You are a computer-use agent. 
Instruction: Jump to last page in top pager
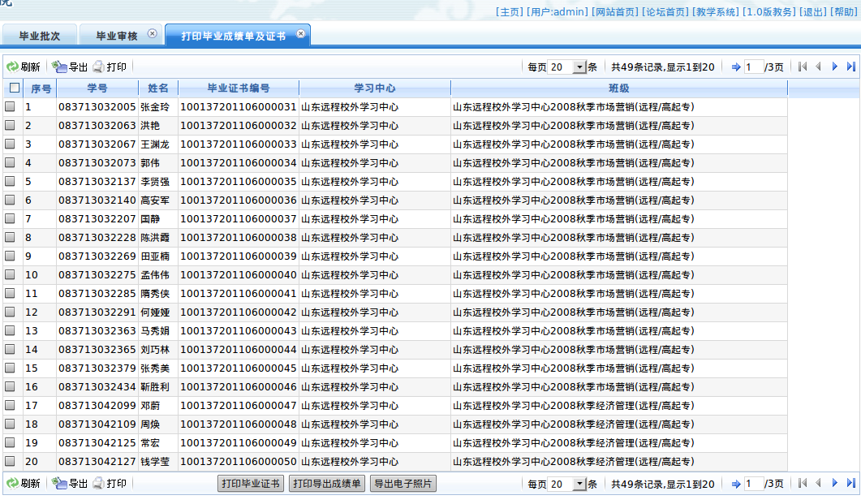coord(850,67)
